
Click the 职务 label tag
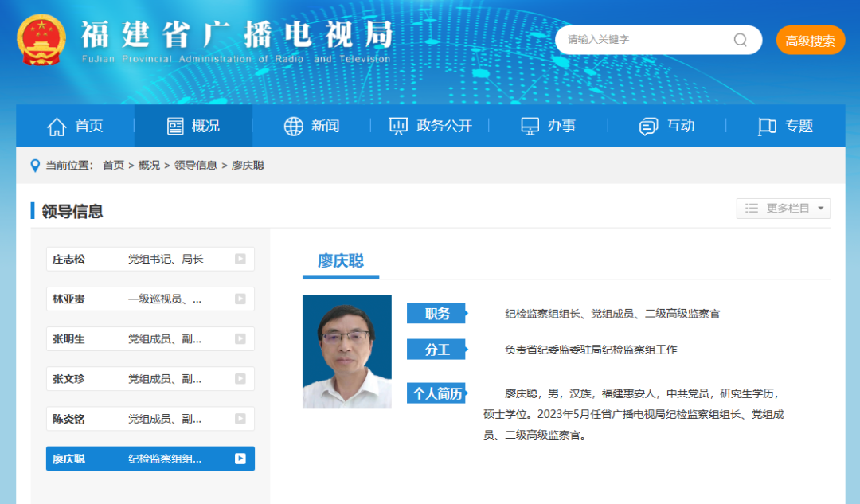point(437,313)
